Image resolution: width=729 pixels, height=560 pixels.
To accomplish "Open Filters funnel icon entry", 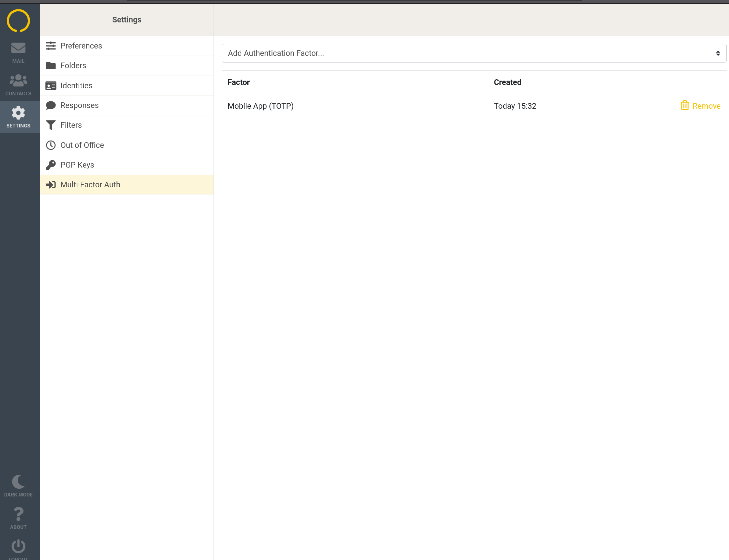I will [x=51, y=125].
